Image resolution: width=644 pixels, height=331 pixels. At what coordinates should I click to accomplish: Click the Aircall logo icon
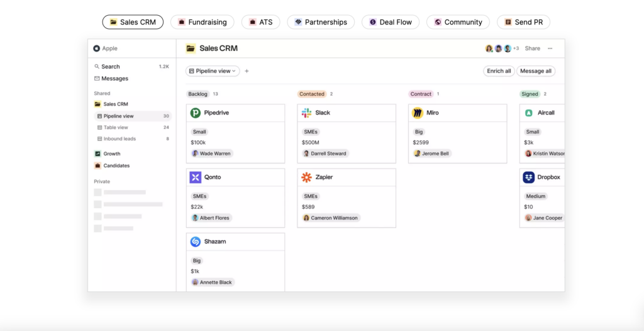[528, 113]
